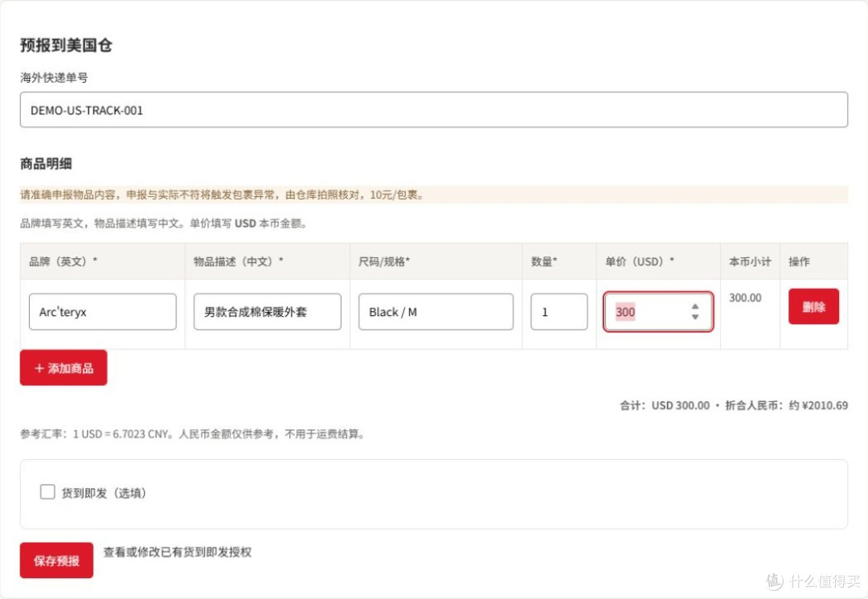
Task: Click the 海外快递单号 field label
Action: pos(55,77)
